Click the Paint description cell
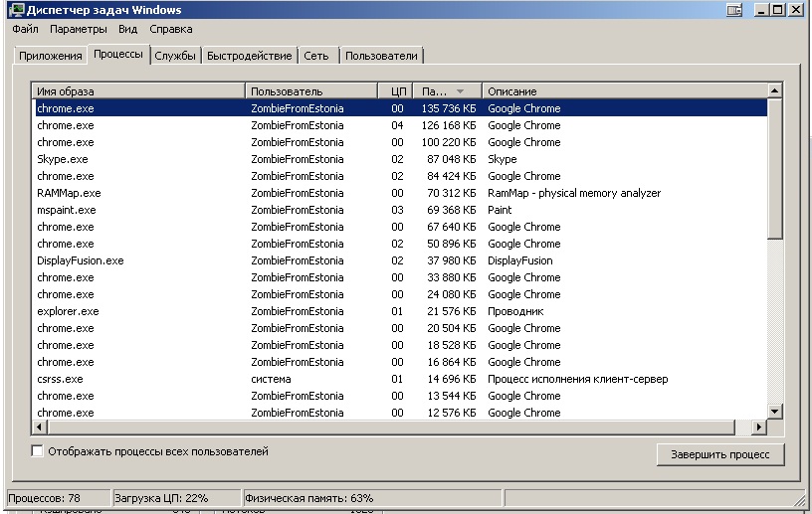This screenshot has width=812, height=514. tap(500, 210)
